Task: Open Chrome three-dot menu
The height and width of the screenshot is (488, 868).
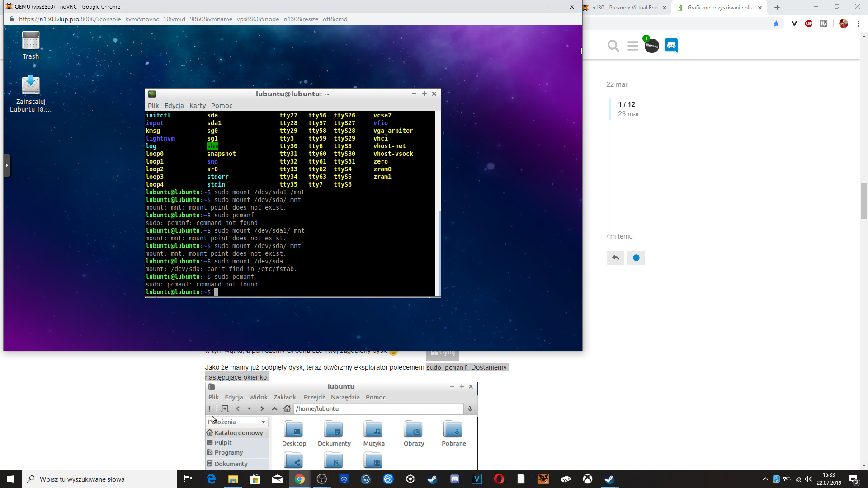Action: (858, 23)
